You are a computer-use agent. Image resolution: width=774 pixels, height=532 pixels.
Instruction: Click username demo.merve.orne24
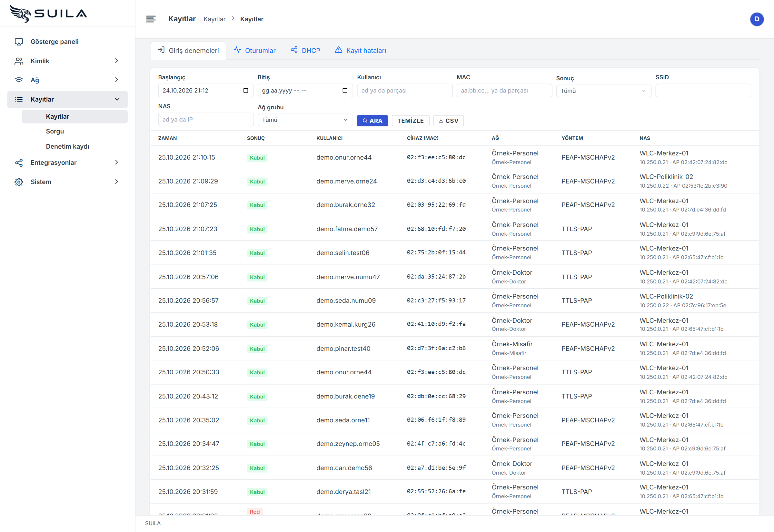[346, 181]
